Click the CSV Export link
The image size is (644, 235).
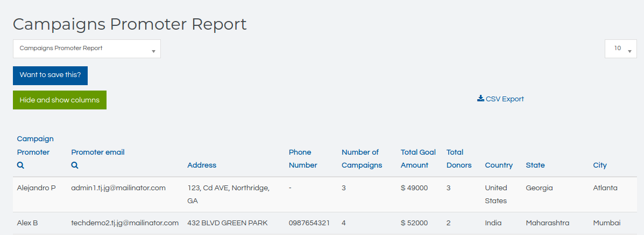[x=505, y=99]
